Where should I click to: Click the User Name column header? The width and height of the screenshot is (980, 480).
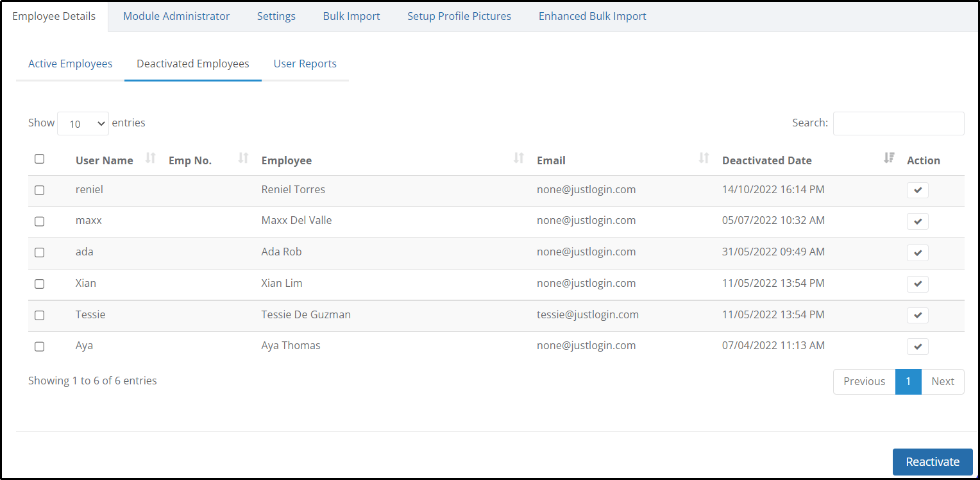[105, 160]
